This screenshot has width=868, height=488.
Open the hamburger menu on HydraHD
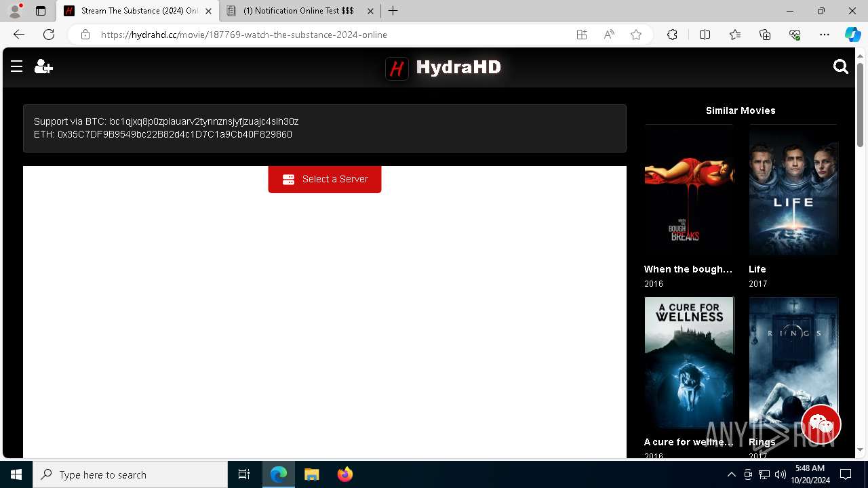[17, 66]
